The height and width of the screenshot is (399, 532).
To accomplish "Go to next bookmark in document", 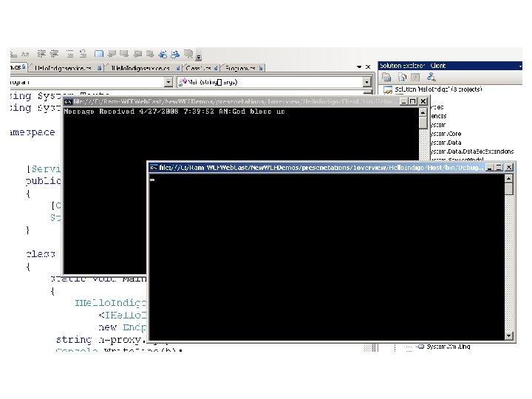I will click(x=175, y=54).
